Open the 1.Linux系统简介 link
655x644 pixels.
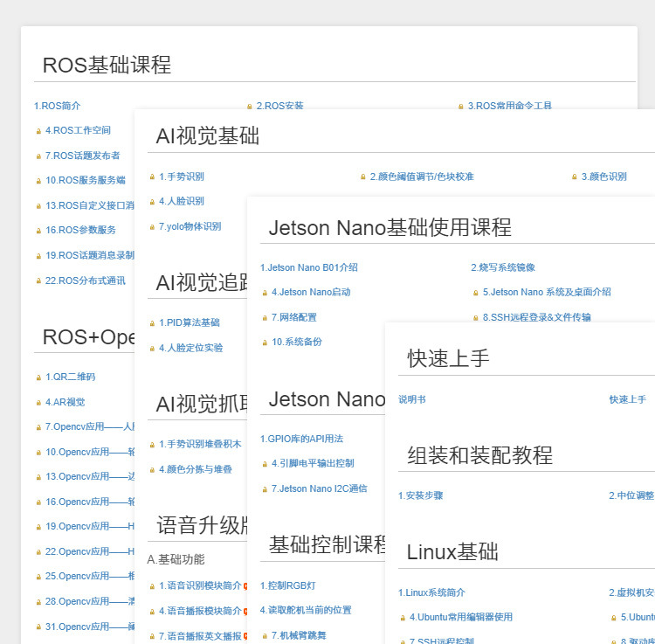tap(431, 592)
